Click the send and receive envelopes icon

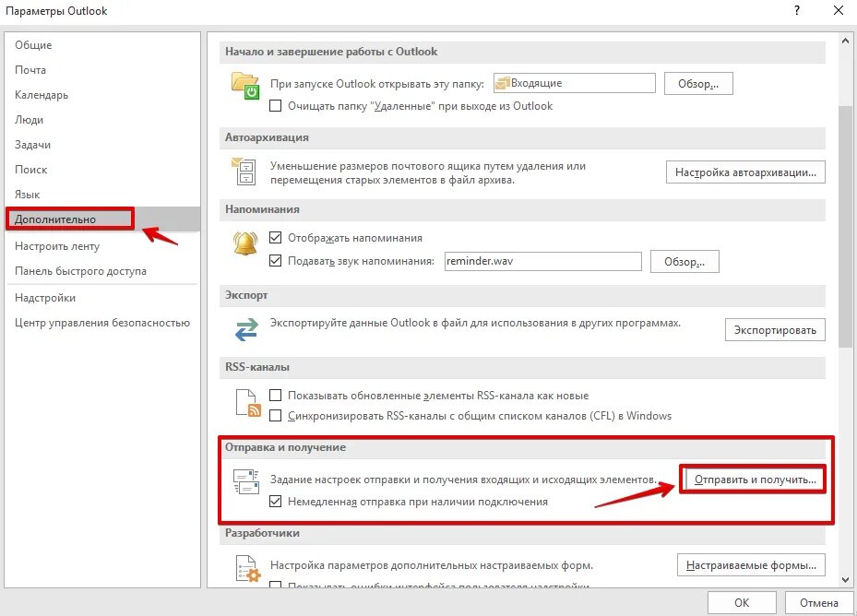(246, 481)
